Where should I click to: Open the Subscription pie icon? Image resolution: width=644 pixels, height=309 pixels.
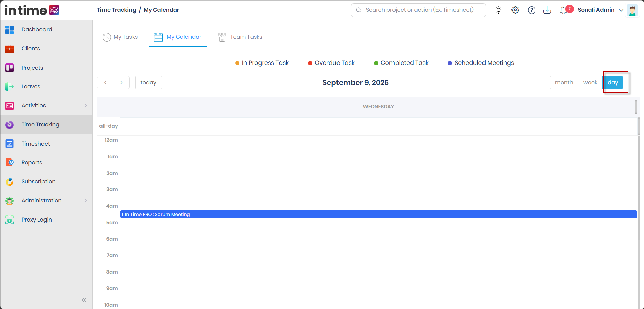click(x=10, y=182)
